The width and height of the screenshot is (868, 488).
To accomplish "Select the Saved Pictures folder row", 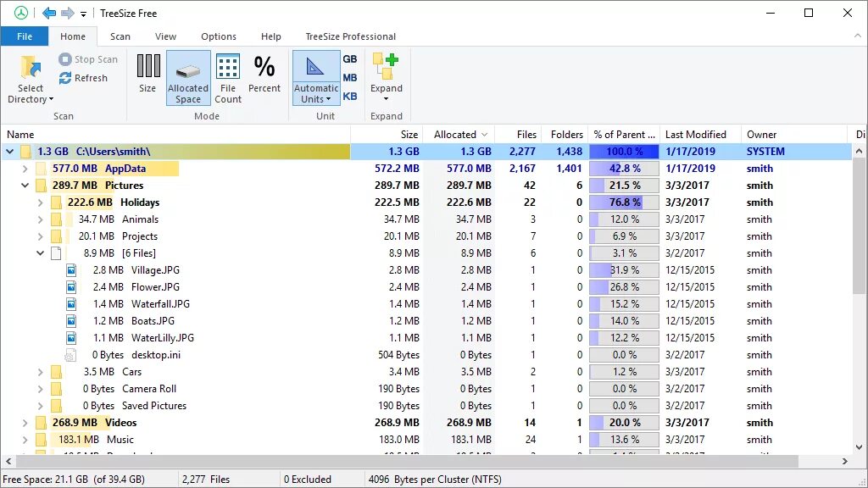I will pyautogui.click(x=426, y=406).
